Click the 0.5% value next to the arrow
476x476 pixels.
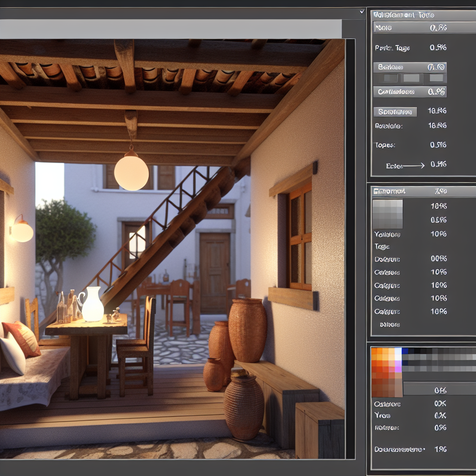438,164
